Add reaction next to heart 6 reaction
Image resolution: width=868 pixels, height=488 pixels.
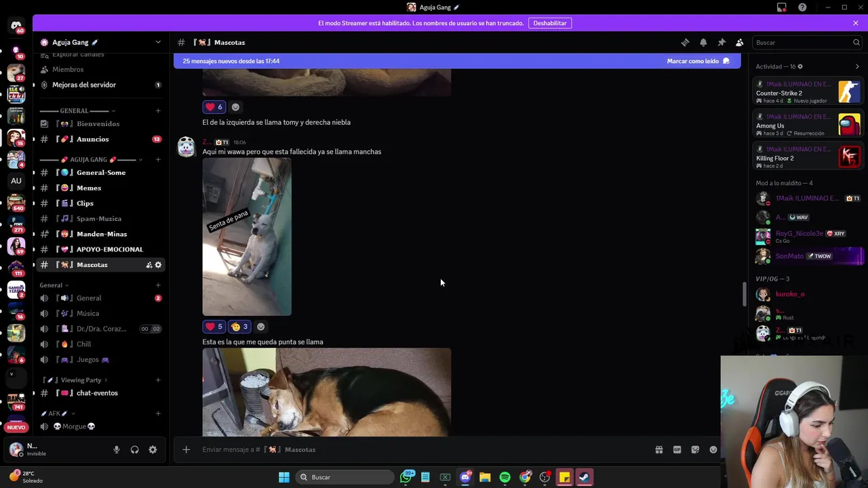pyautogui.click(x=235, y=107)
